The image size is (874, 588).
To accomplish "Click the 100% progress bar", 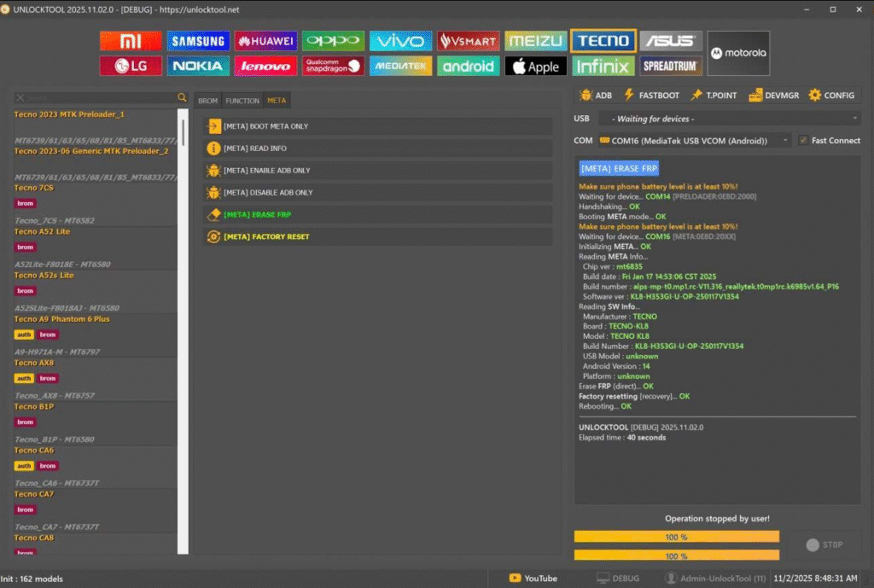I will [675, 537].
